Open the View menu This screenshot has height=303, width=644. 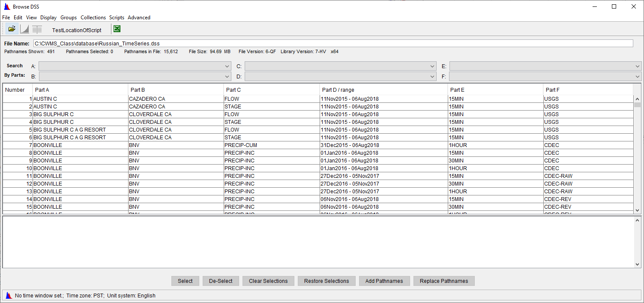point(31,18)
